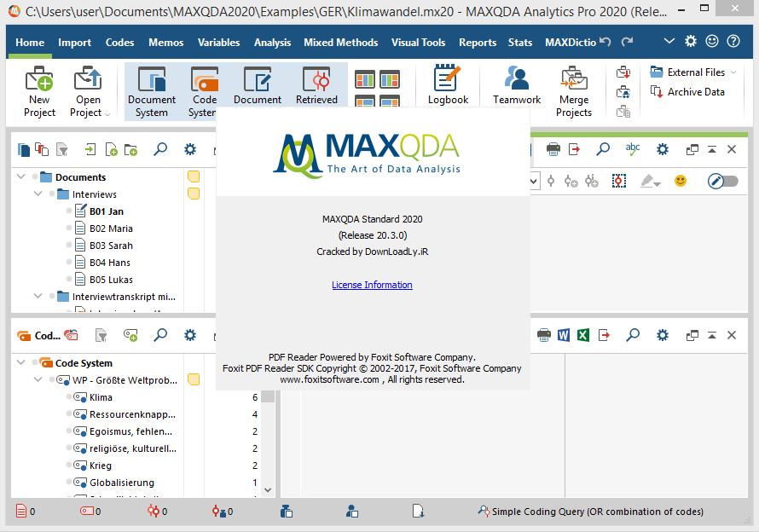This screenshot has width=759, height=532.
Task: Export retrieved segments to Excel
Action: coord(583,335)
